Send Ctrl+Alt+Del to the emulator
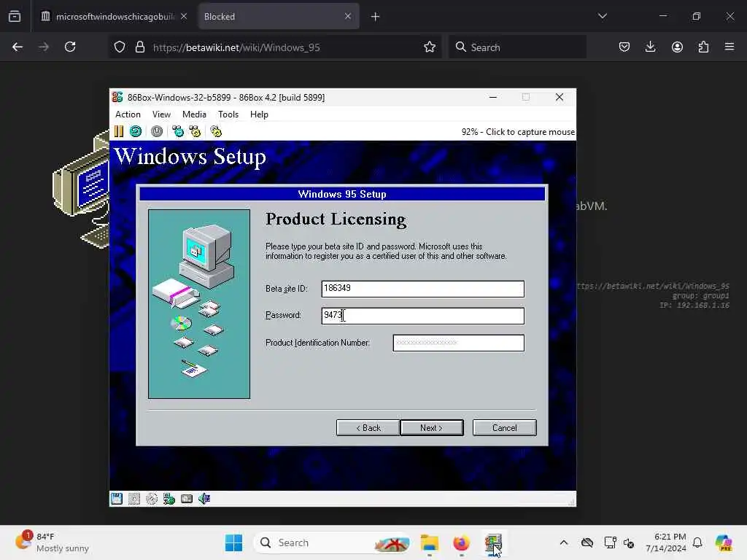Screen dimensions: 747x560 pos(178,131)
